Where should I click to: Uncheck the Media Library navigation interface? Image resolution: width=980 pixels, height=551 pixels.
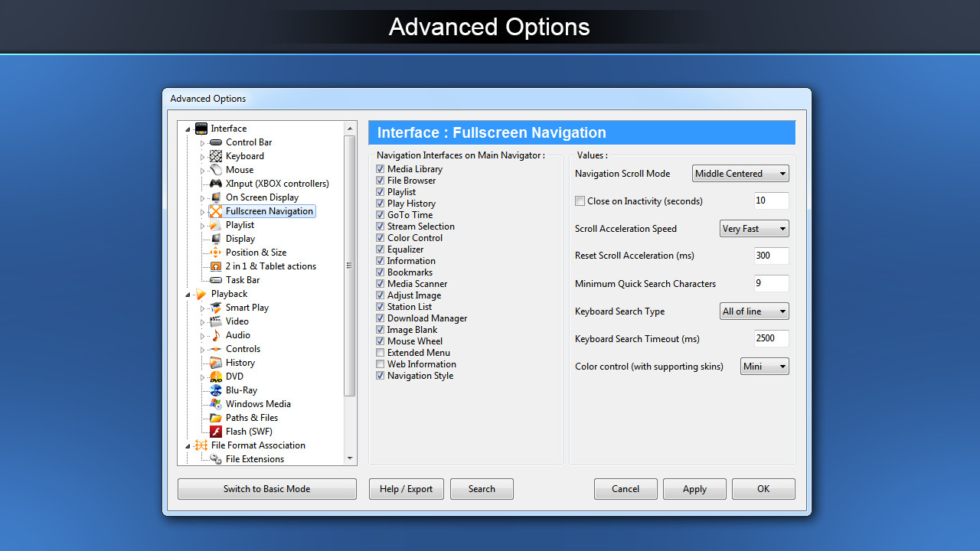click(x=380, y=168)
